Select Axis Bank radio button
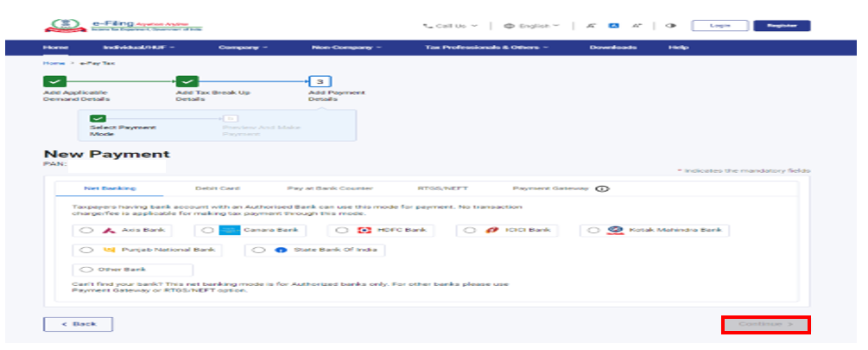The height and width of the screenshot is (350, 868). coord(86,231)
